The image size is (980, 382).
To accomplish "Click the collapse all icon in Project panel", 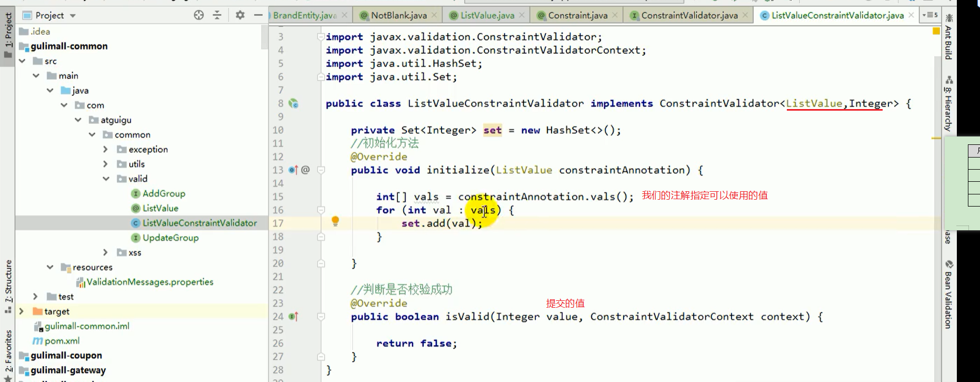I will click(x=217, y=15).
